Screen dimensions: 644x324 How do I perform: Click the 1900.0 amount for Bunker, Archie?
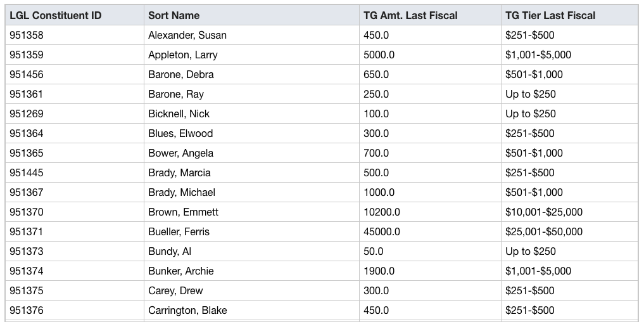(379, 271)
